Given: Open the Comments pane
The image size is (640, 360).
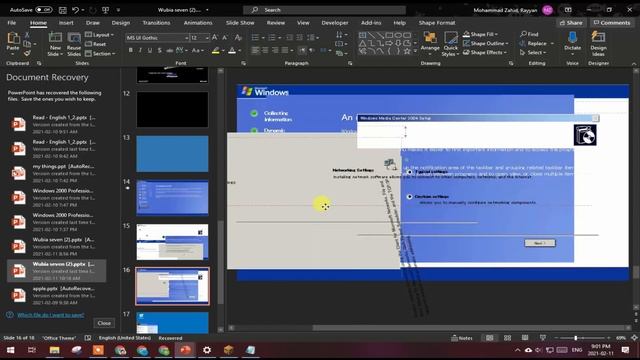Looking at the screenshot, I should coord(611,22).
